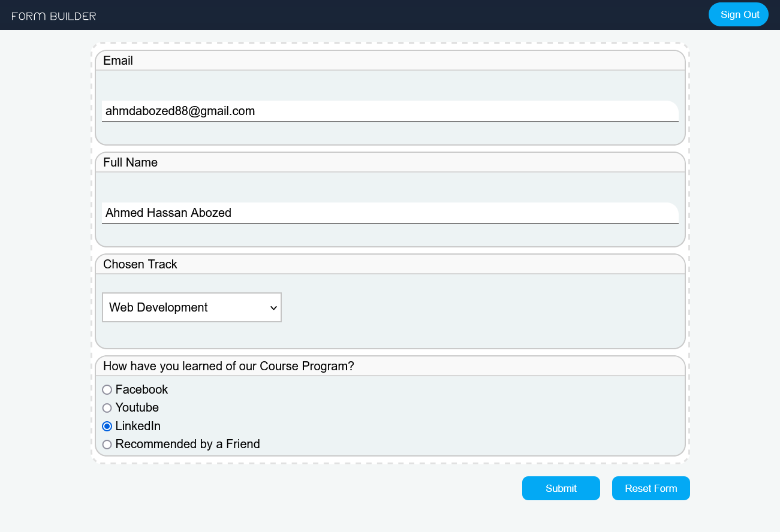The image size is (780, 532).
Task: Click the course program question heading
Action: click(x=228, y=366)
